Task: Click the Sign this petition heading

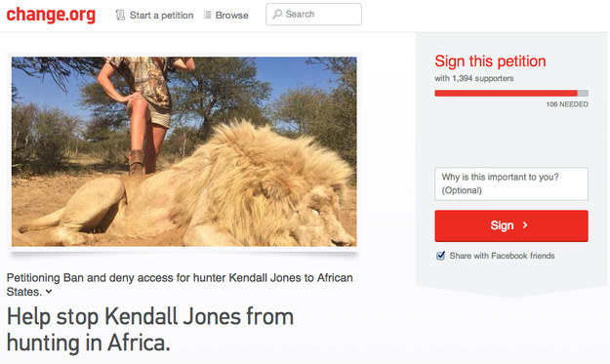Action: point(490,61)
